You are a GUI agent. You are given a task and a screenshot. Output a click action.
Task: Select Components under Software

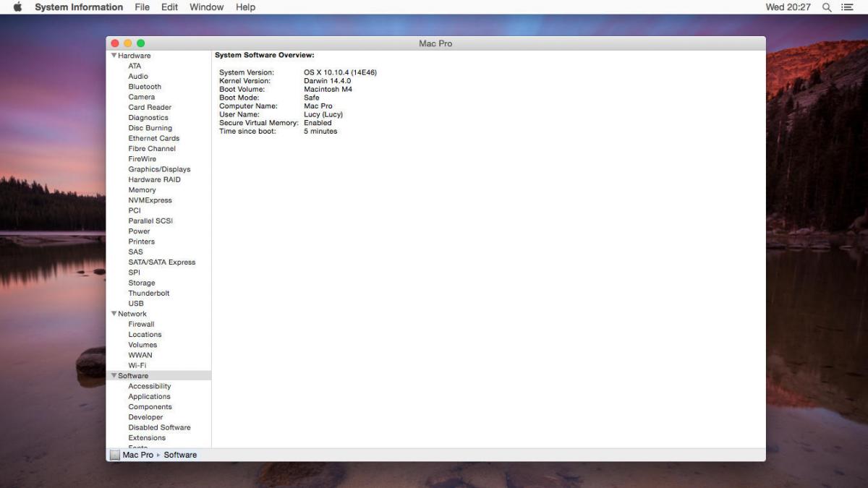point(150,407)
